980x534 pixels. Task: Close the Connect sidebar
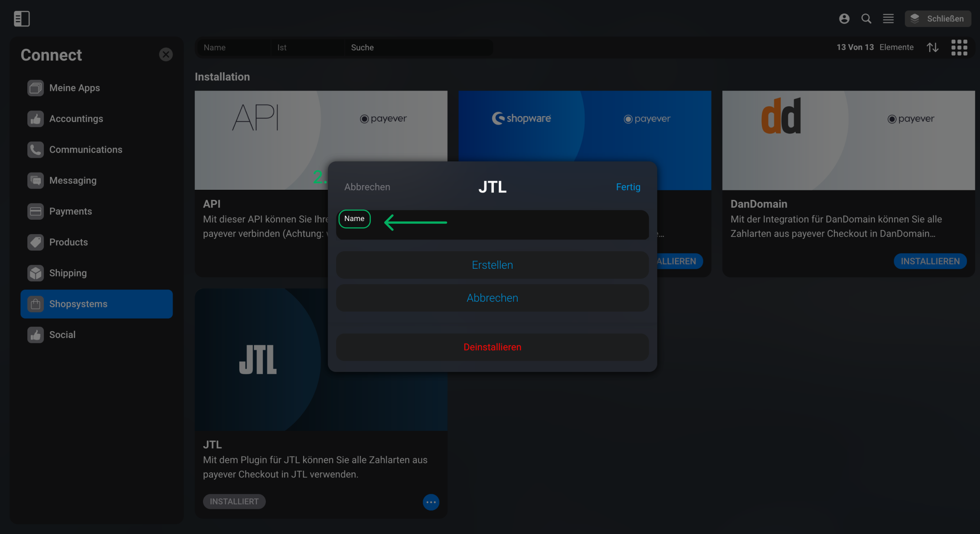coord(166,55)
